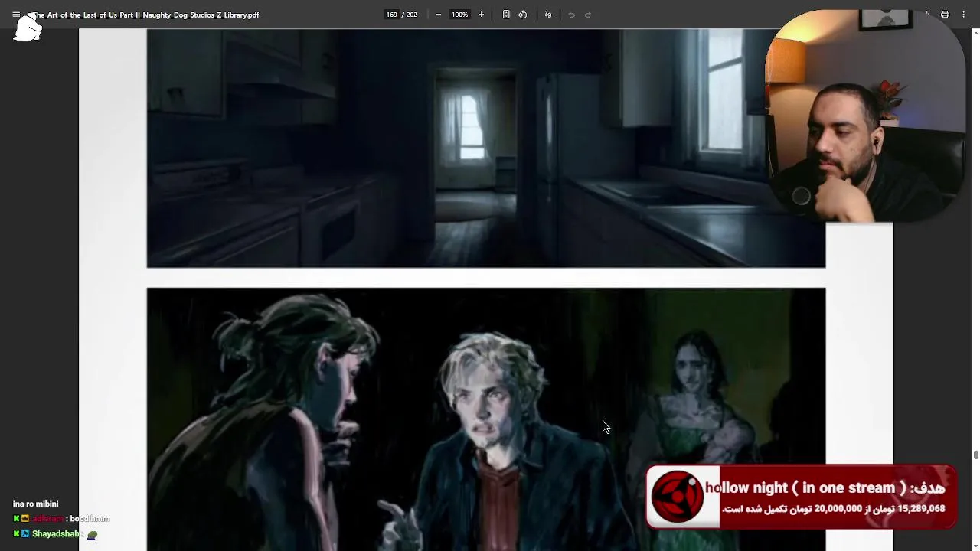The width and height of the screenshot is (980, 551).
Task: Click the white logo overlay at top left
Action: point(28,28)
